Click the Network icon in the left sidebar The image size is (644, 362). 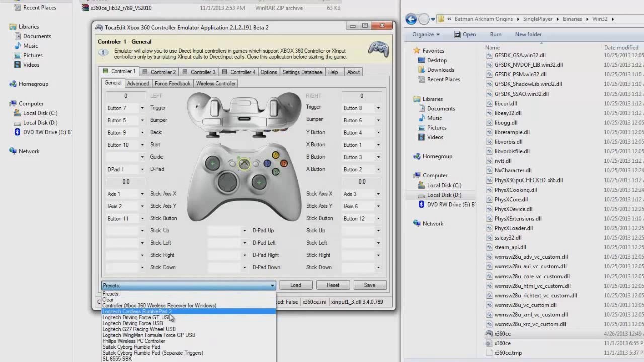(12, 151)
